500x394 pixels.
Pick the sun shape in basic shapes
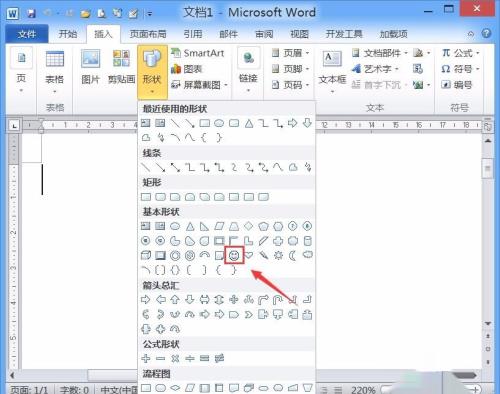[278, 256]
